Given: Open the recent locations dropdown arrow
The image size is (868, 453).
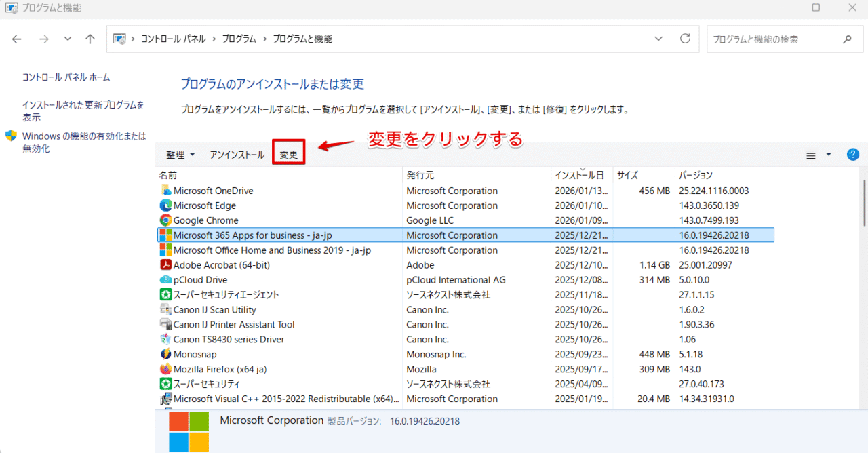Looking at the screenshot, I should 67,39.
